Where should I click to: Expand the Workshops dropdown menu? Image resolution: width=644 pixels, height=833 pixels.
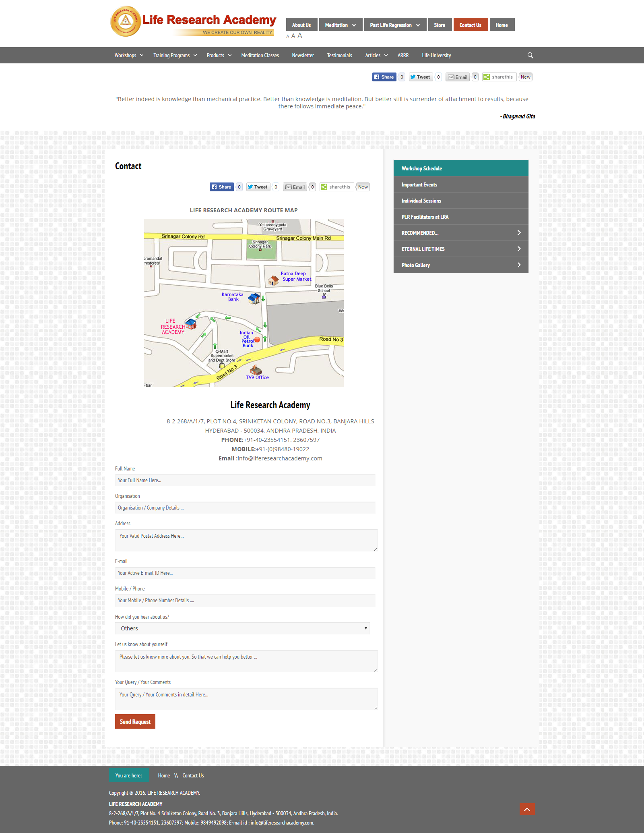(129, 55)
